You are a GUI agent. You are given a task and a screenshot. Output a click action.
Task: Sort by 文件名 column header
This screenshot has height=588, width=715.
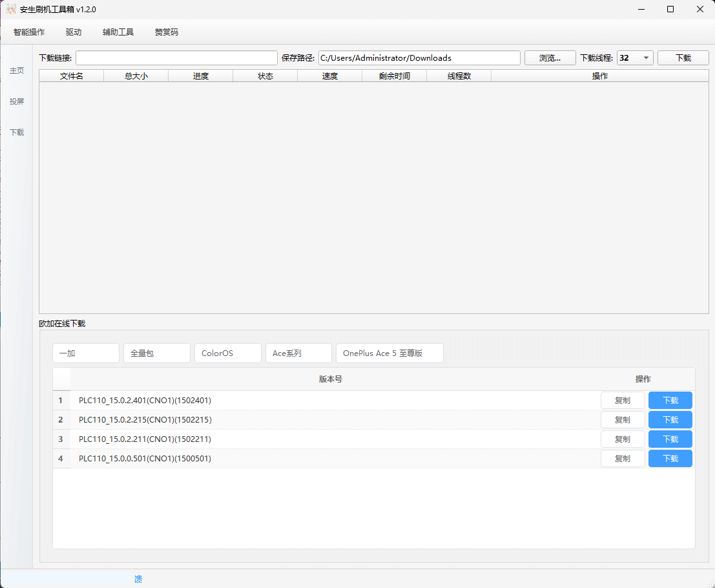click(72, 76)
